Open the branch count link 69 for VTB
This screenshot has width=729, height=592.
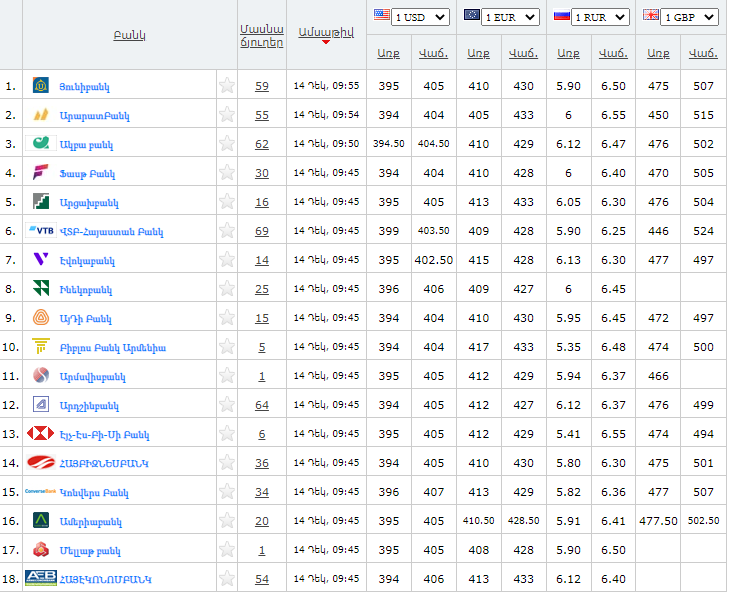(262, 231)
